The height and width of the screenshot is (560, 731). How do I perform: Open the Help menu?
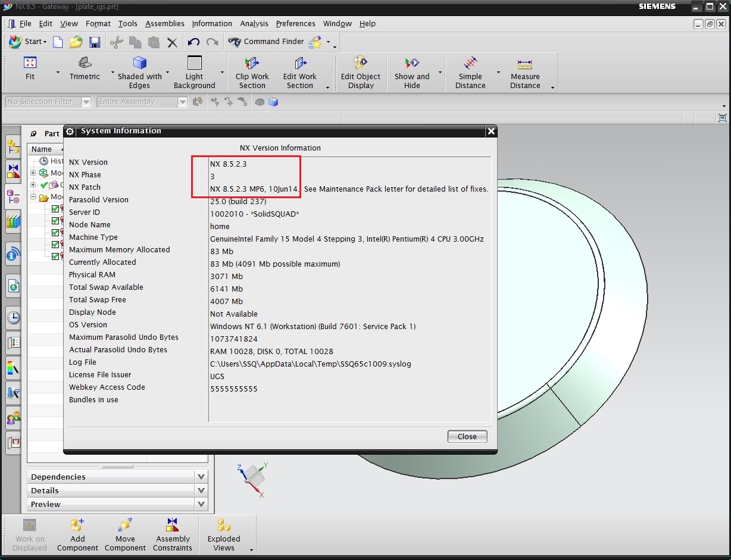(367, 24)
